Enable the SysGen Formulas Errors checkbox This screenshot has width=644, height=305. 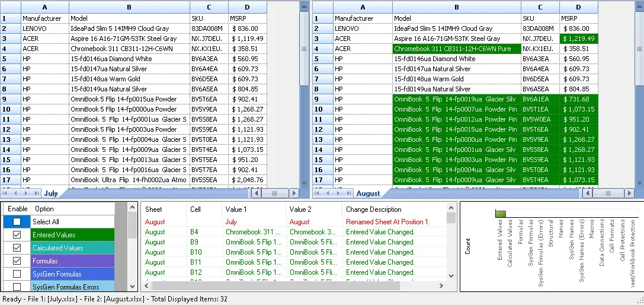pos(17,287)
